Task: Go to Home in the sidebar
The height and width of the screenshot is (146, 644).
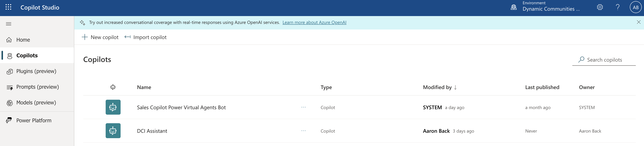Action: (x=37, y=40)
